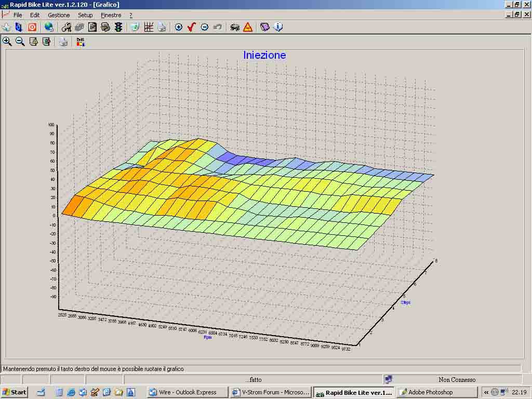Click the zoom out magnifier icon
Image resolution: width=532 pixels, height=399 pixels.
click(20, 42)
